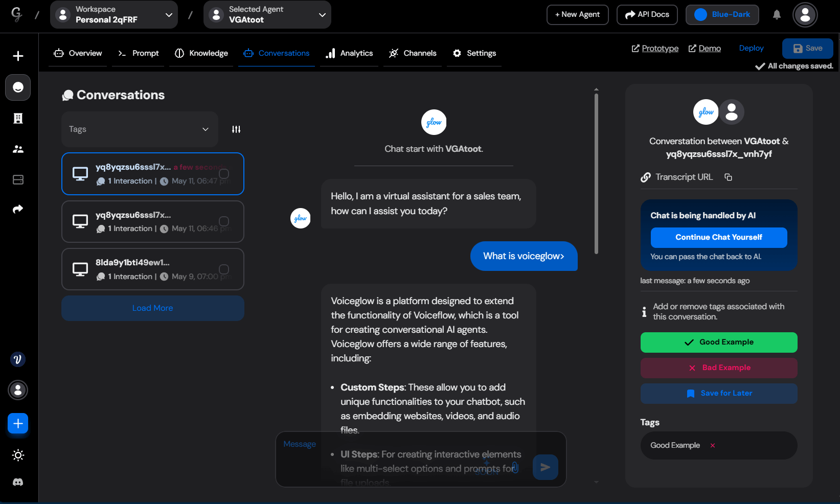Switch to the Conversations tab
This screenshot has width=840, height=504.
click(276, 53)
